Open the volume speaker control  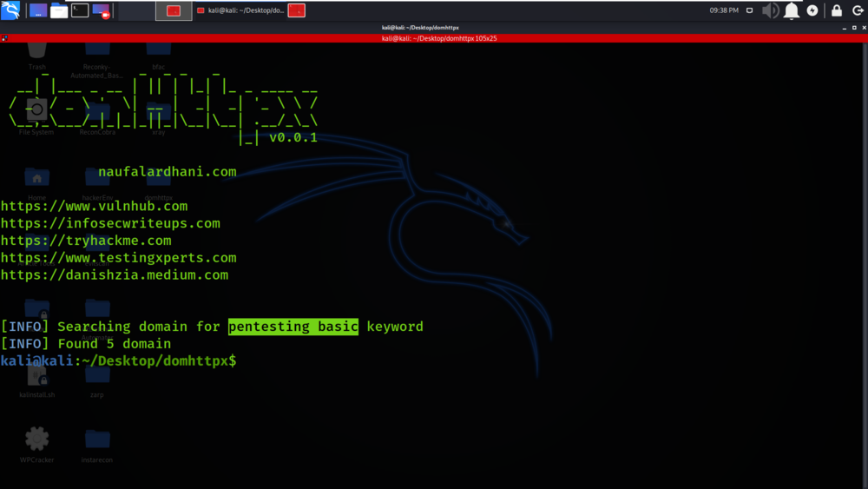pos(770,10)
